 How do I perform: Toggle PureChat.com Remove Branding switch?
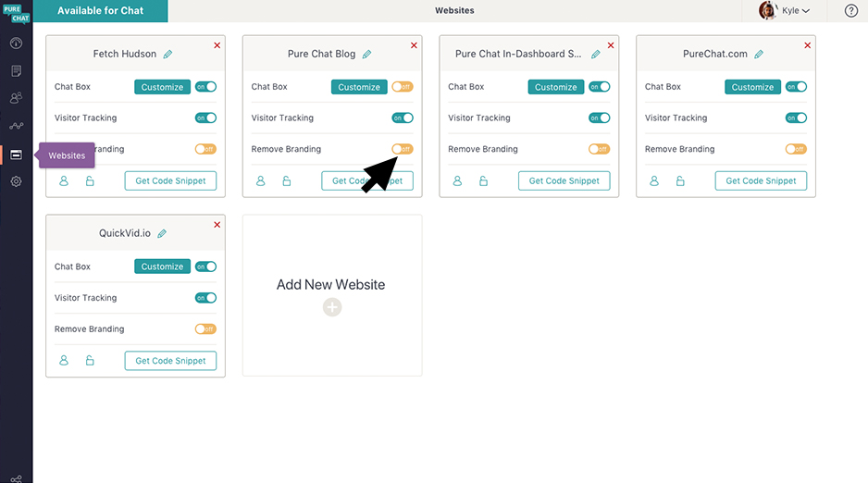796,149
